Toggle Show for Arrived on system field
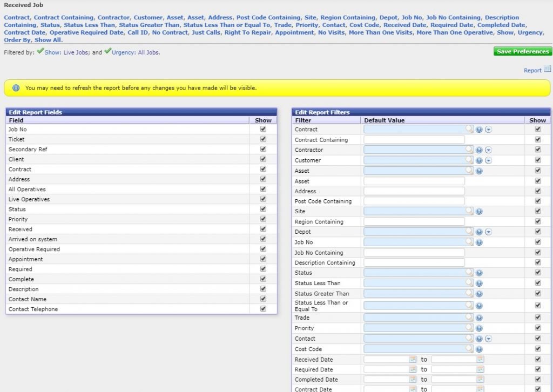Viewport: 553px width, 392px height. coord(263,239)
